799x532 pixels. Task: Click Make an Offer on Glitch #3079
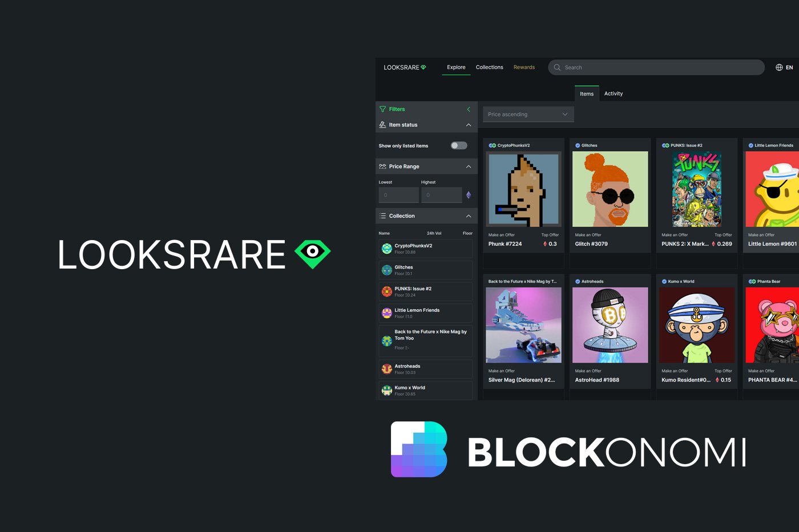pos(588,235)
